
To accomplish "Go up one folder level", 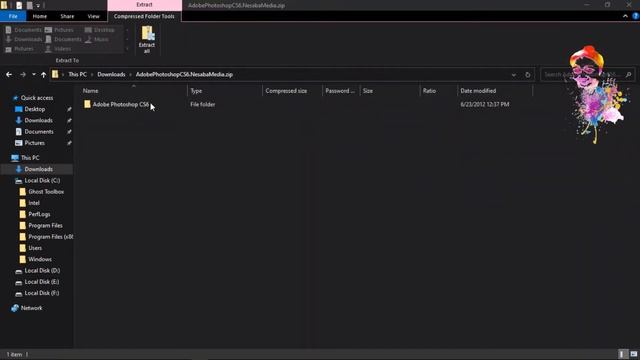I will click(x=43, y=75).
